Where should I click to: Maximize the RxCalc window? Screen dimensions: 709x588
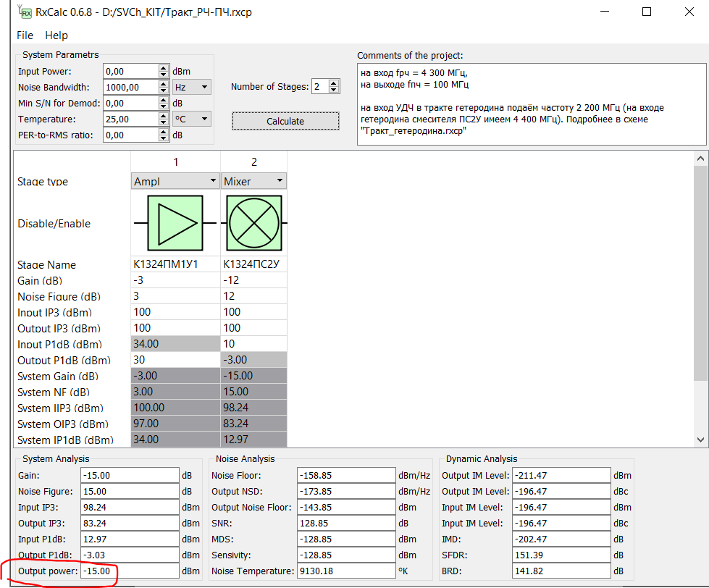647,12
